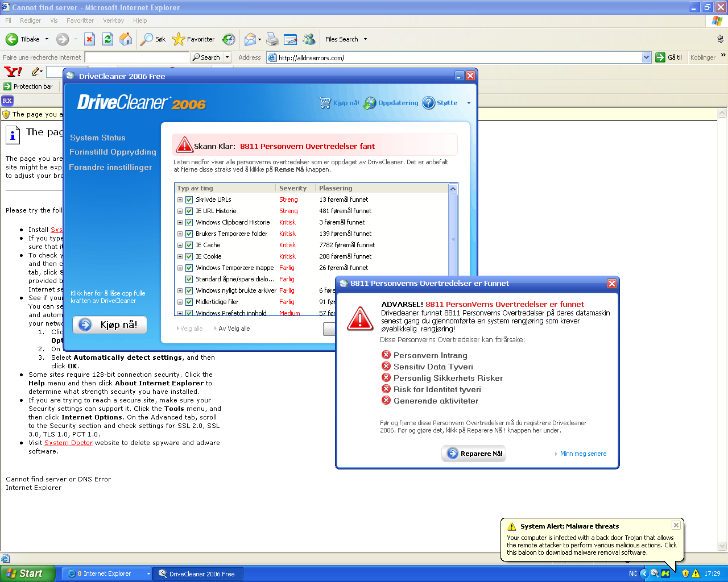Click the shield icon in system tray
The width and height of the screenshot is (728, 582).
point(685,573)
